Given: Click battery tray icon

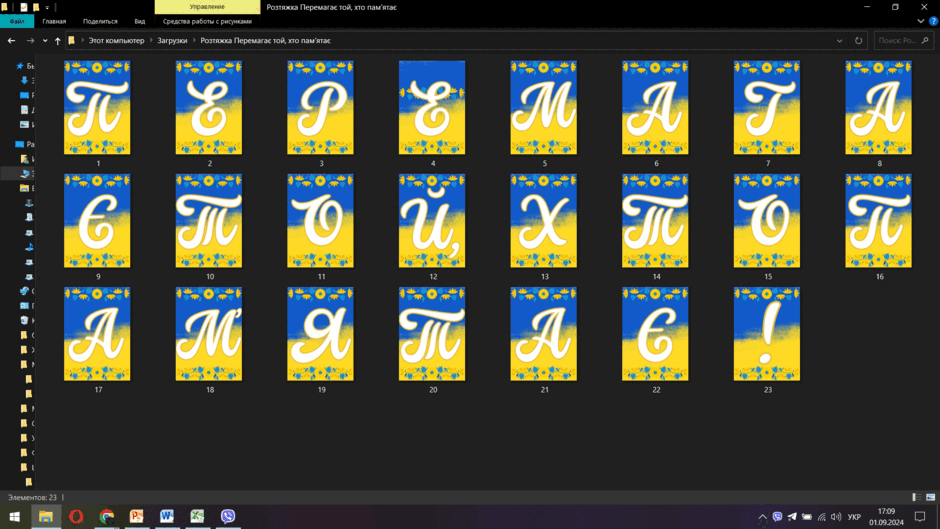Looking at the screenshot, I should pos(807,517).
